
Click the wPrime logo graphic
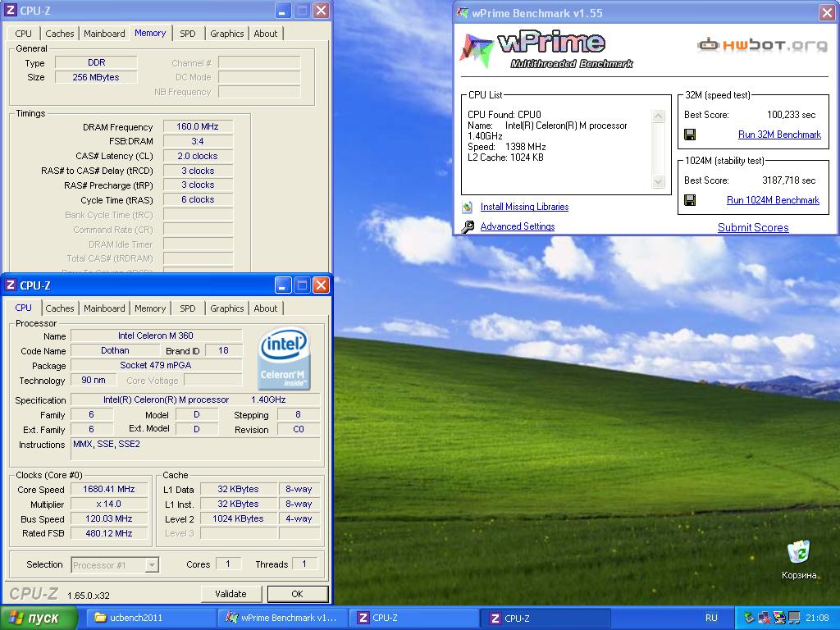[x=546, y=50]
